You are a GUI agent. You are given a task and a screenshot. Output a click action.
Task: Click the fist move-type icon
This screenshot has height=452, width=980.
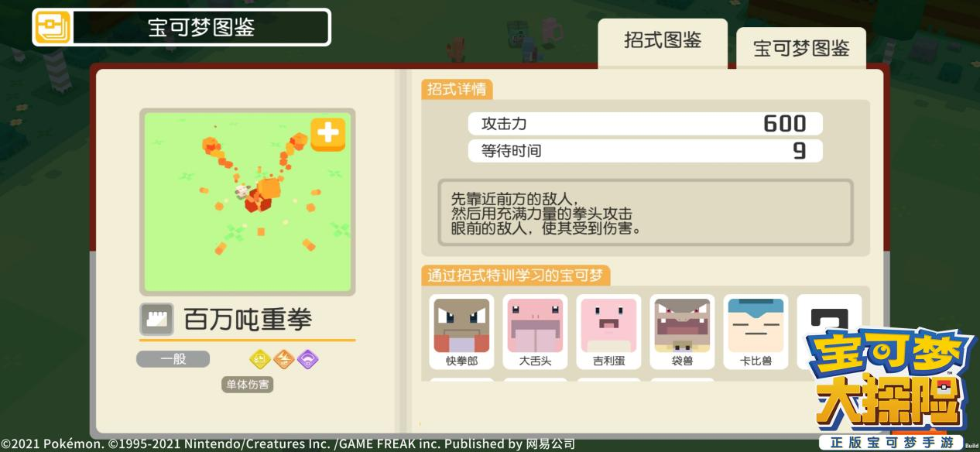[x=156, y=319]
